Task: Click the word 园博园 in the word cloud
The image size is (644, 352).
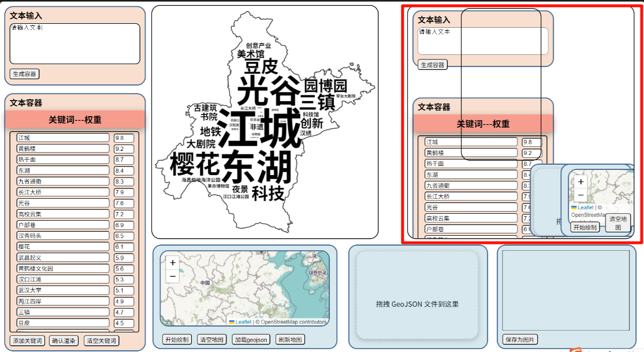Action: (x=326, y=86)
